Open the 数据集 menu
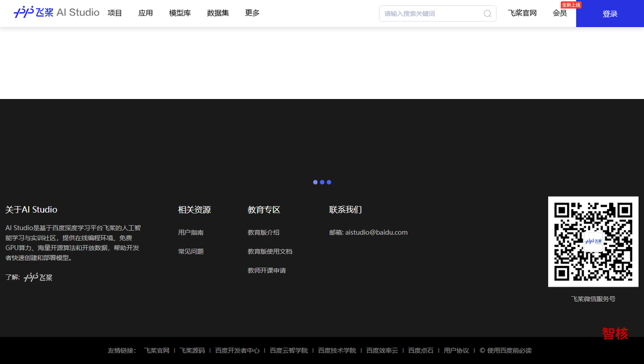 click(218, 13)
